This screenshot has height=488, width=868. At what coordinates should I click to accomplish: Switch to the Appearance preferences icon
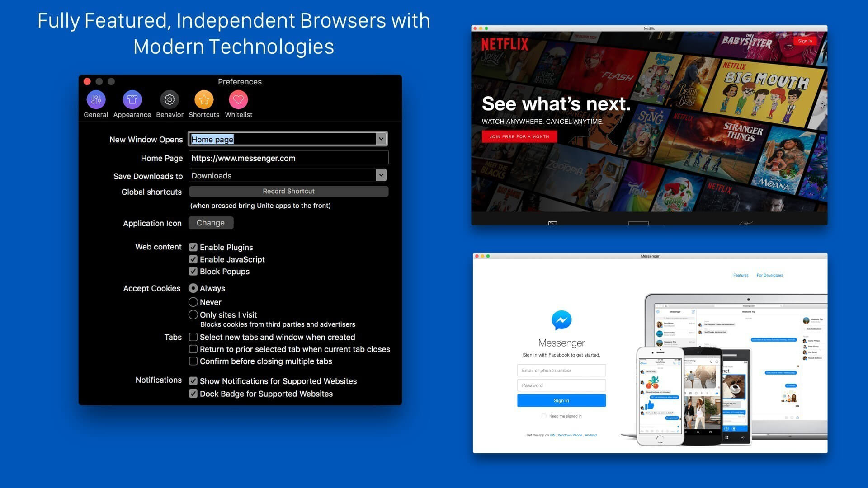point(132,99)
